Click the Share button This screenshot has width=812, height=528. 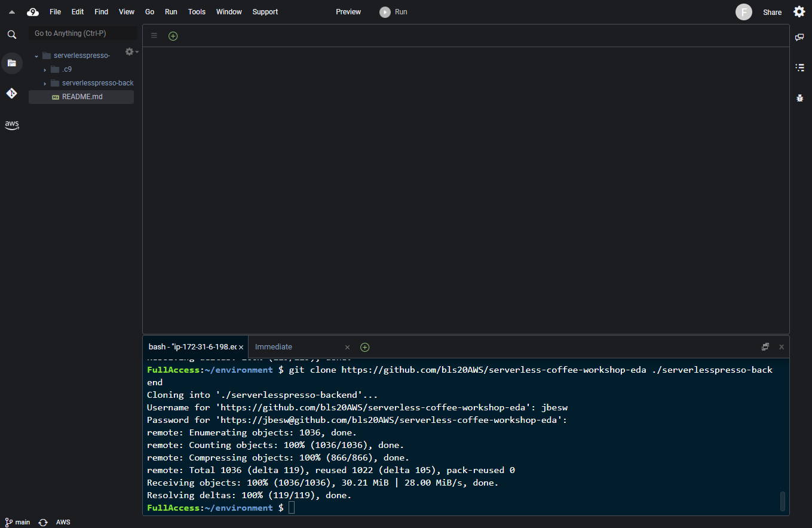click(x=772, y=13)
